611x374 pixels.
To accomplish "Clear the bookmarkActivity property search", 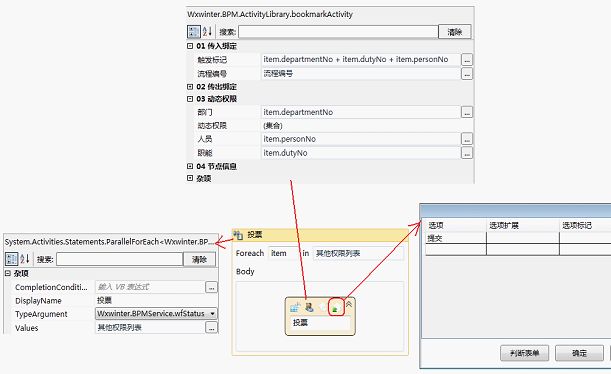I will 455,32.
